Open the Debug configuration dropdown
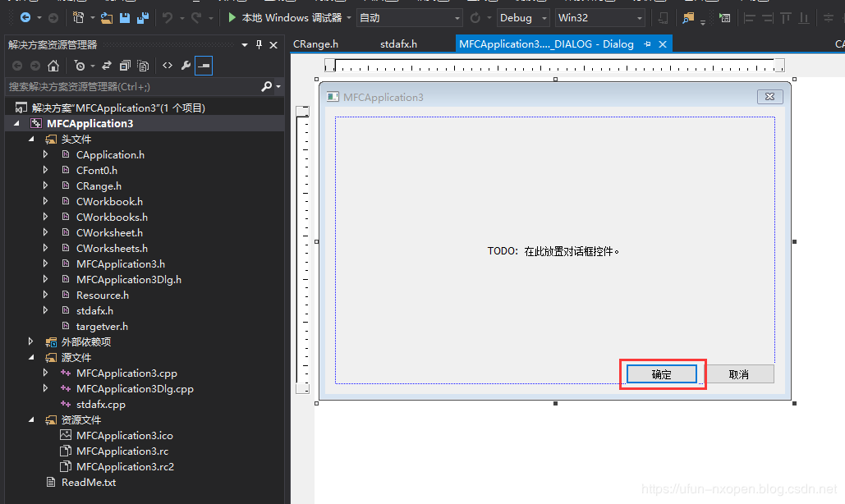Viewport: 845px width, 504px height. click(522, 17)
